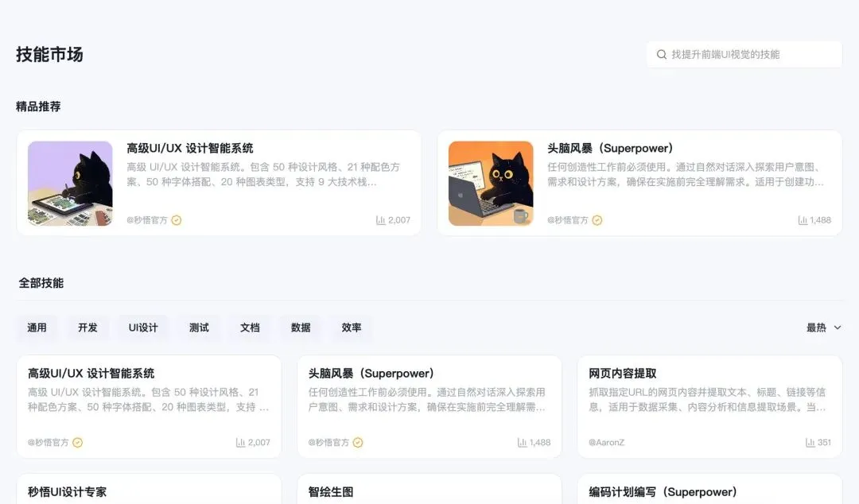Click verified badge in 头脑风暴 list card

tap(358, 443)
